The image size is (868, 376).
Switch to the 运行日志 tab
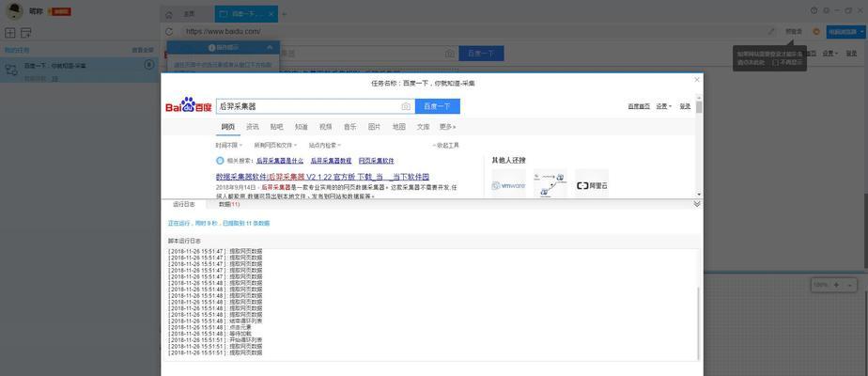[183, 204]
